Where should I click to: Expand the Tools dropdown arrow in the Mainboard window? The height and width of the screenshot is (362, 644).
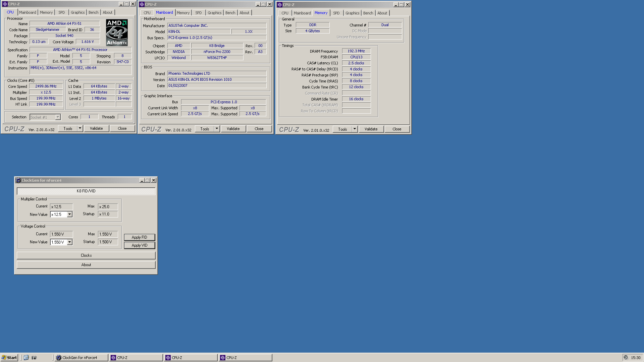pyautogui.click(x=217, y=129)
